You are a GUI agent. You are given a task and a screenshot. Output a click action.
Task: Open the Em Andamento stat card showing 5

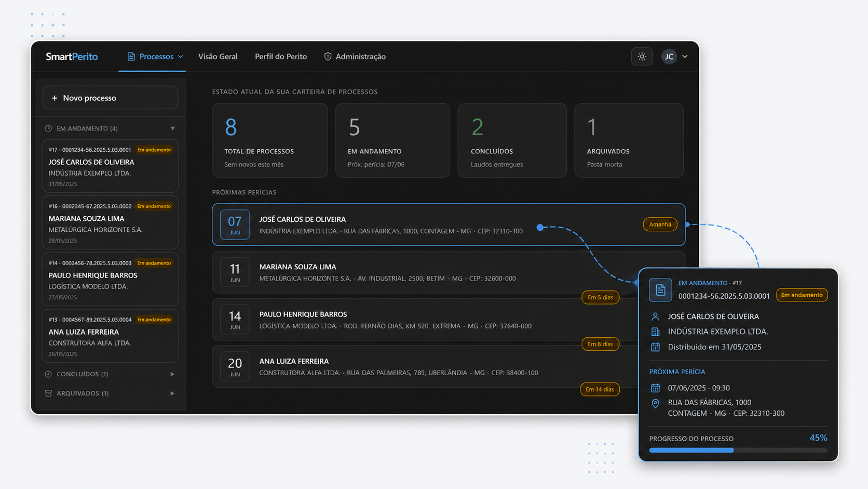(x=392, y=140)
